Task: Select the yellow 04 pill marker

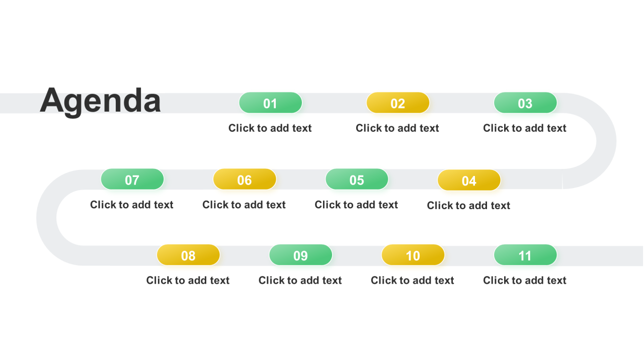Action: (x=469, y=180)
